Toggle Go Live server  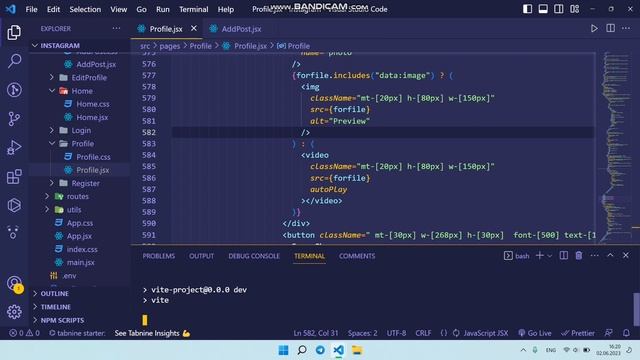535,333
